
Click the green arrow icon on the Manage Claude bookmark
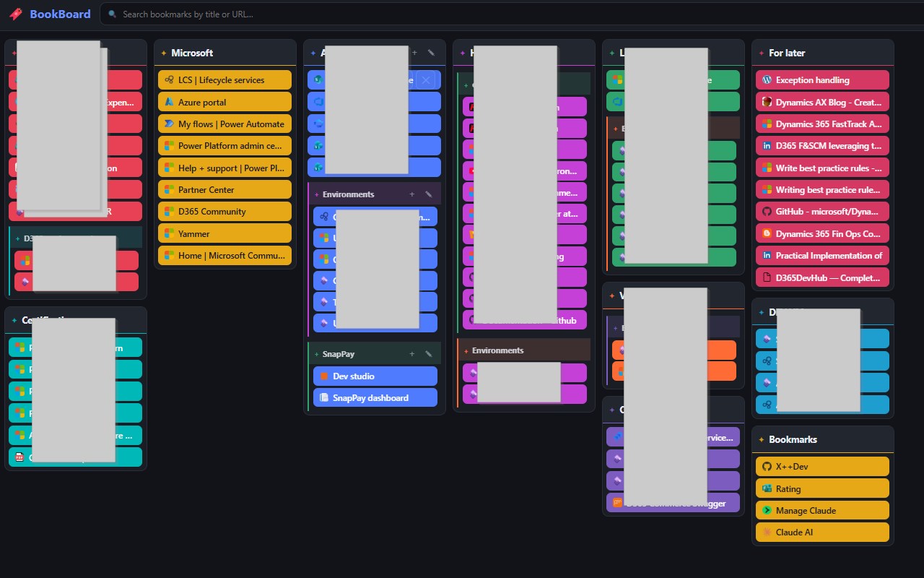click(x=767, y=510)
